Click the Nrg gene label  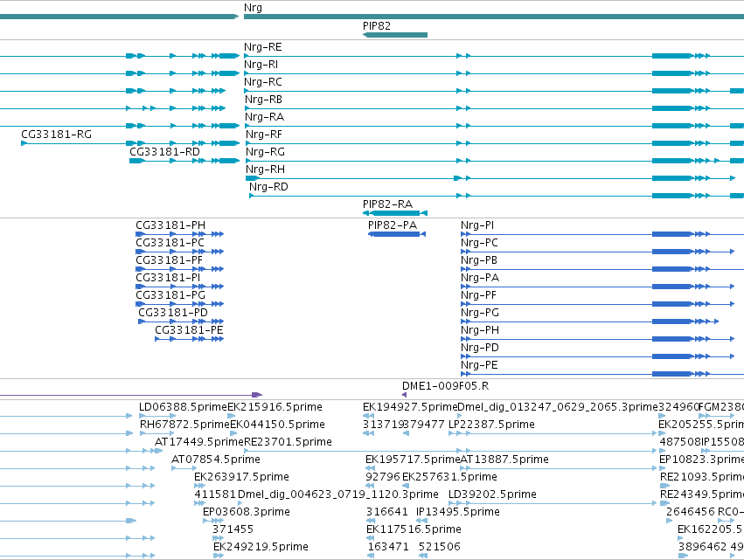[x=253, y=8]
